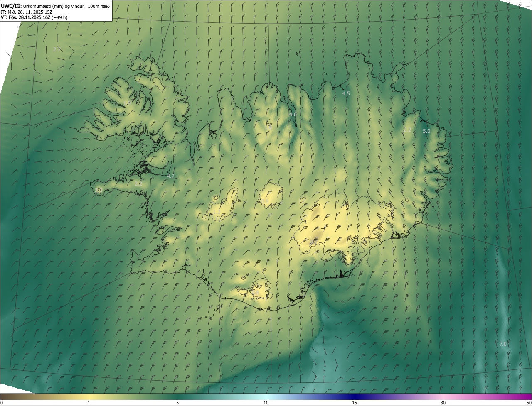The image size is (532, 406).
Task: Click the title text "Úrkomumætti (mm) og vindur í 100m hæð"
Action: pyautogui.click(x=66, y=6)
